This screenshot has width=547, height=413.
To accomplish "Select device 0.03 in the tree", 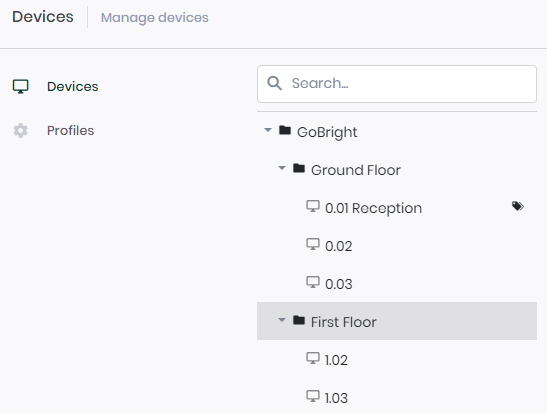I will (397, 284).
